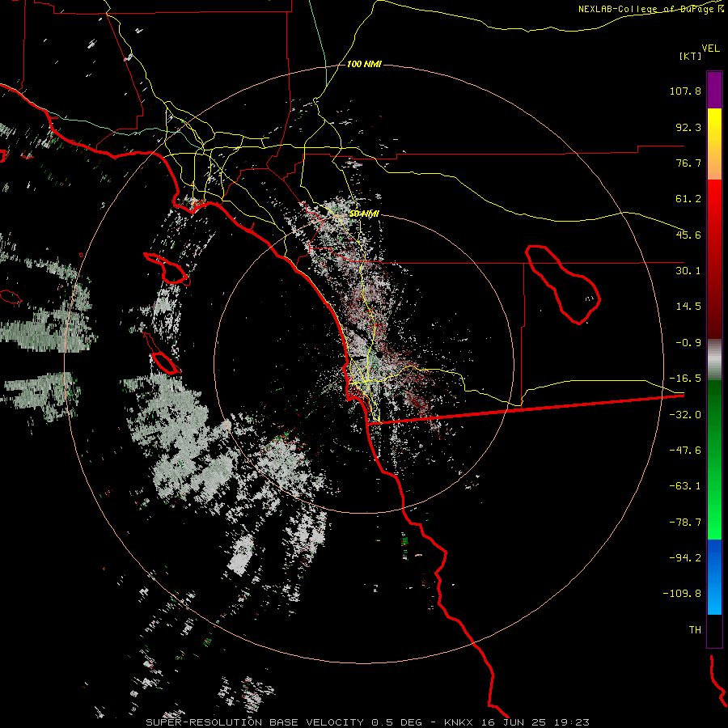Image resolution: width=728 pixels, height=728 pixels.
Task: Click the 76.7 velocity scale value
Action: (x=688, y=163)
